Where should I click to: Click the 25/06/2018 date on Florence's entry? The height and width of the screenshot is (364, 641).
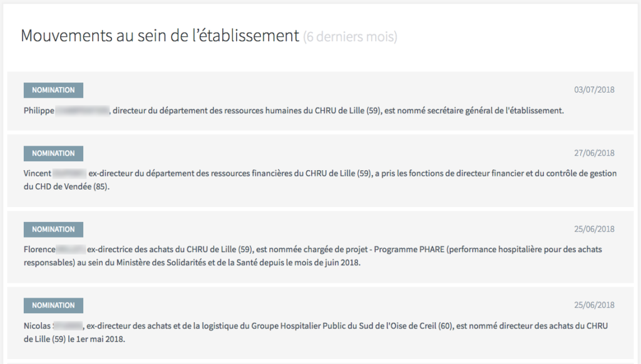(594, 230)
